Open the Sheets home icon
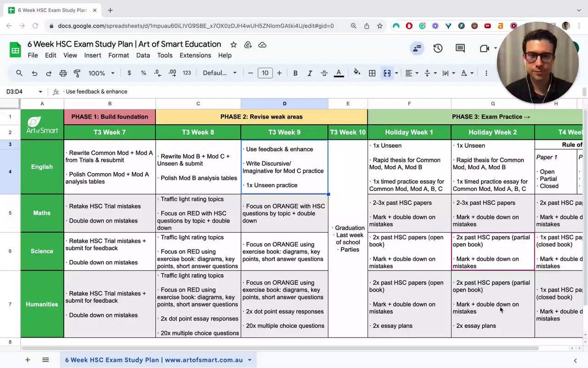 point(15,49)
